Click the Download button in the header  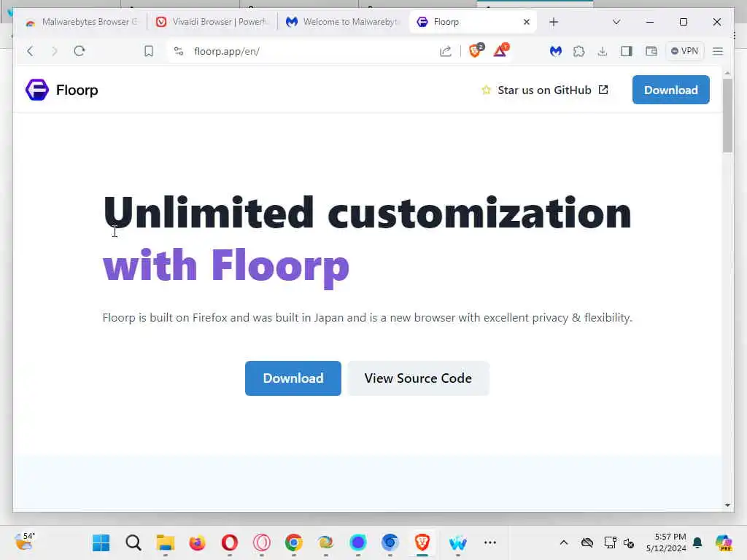671,90
